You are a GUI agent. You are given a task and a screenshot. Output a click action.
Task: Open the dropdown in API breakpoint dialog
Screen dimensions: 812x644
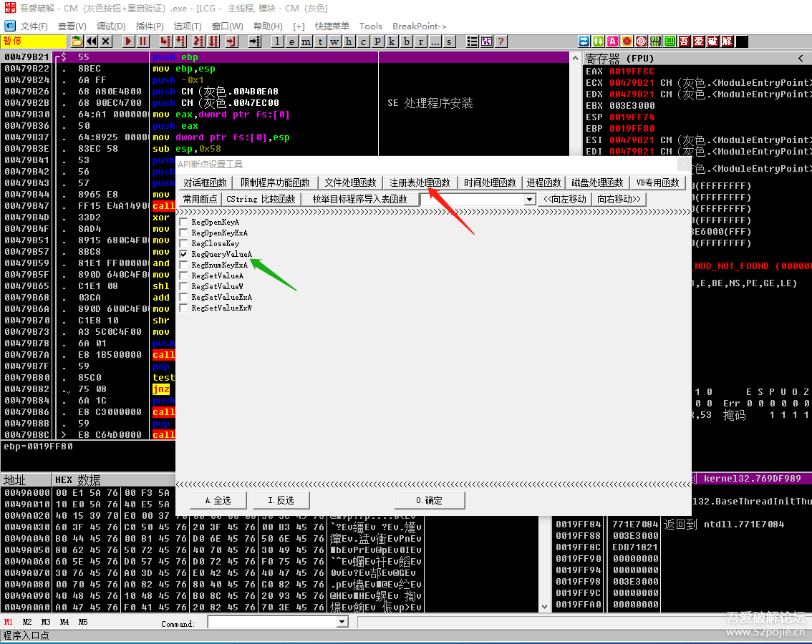[x=529, y=199]
